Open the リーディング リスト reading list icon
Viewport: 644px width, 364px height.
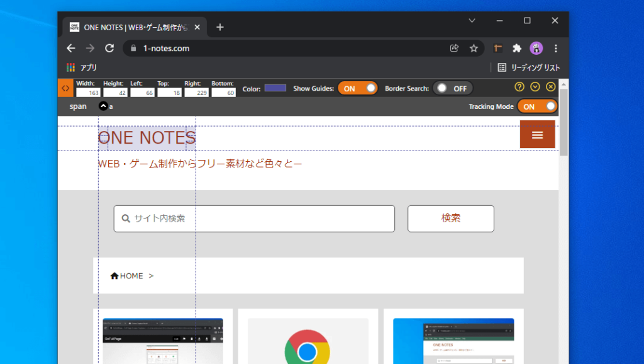tap(501, 67)
